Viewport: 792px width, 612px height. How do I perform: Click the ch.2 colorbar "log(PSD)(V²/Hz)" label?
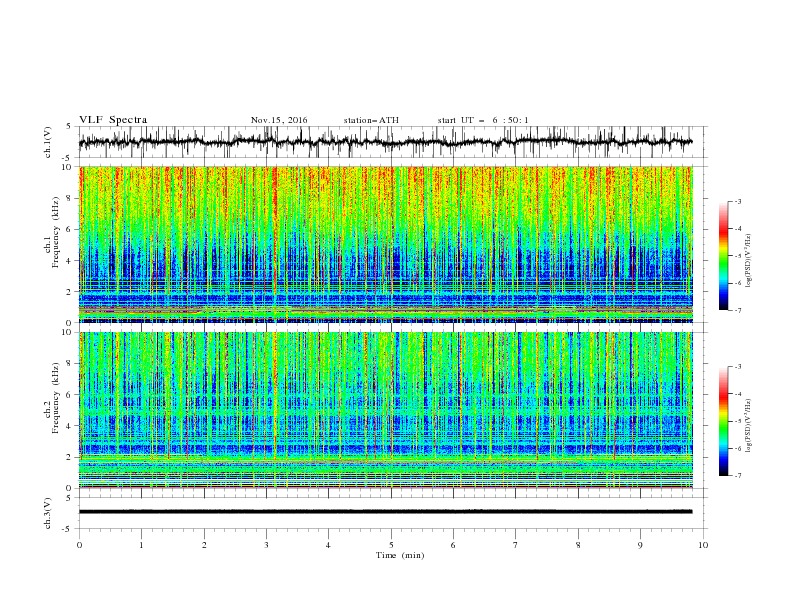coord(749,426)
